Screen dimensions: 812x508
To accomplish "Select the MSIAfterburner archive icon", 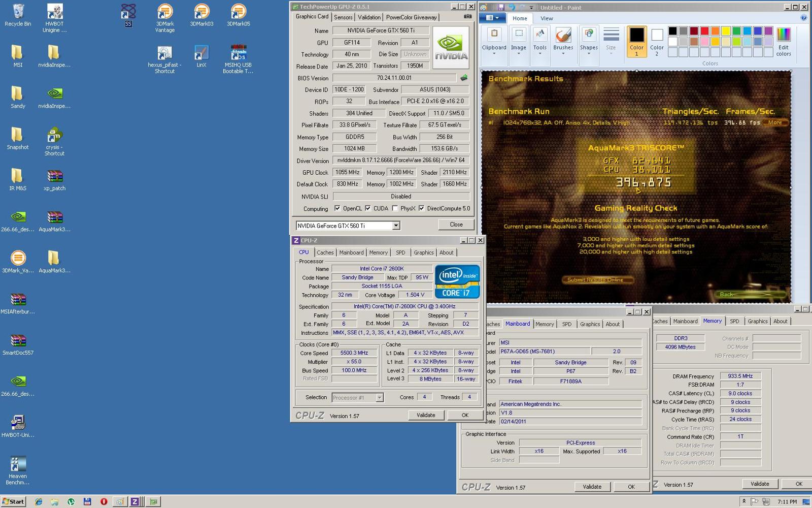I will (18, 300).
